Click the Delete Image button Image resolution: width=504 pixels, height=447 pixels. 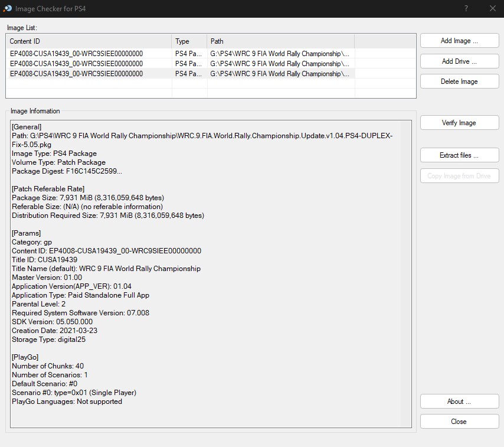459,81
